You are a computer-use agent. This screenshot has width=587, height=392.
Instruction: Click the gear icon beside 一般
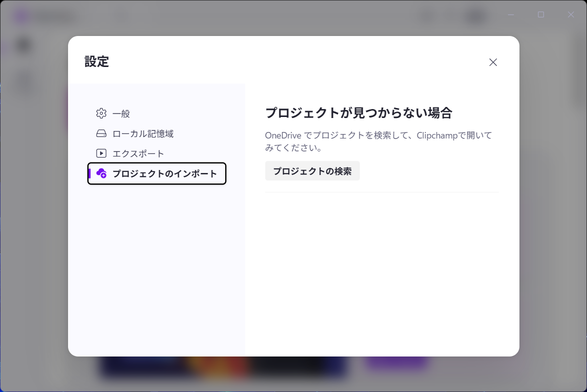pos(101,113)
